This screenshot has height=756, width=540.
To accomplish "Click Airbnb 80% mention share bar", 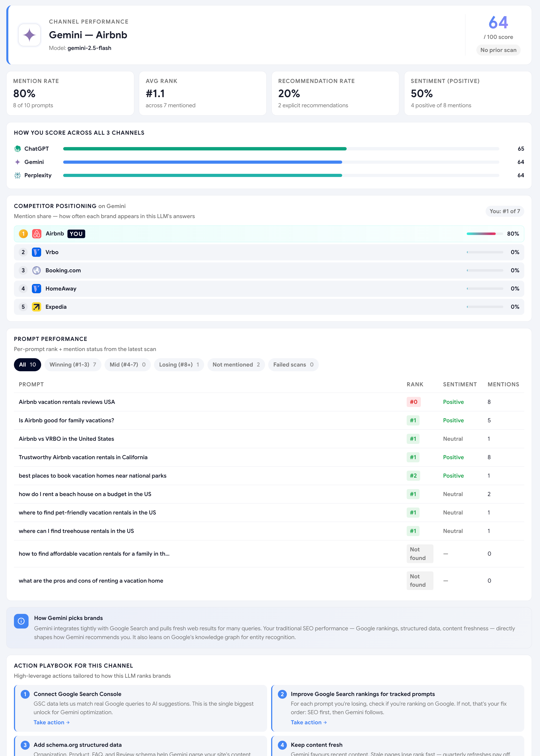I will tap(485, 234).
